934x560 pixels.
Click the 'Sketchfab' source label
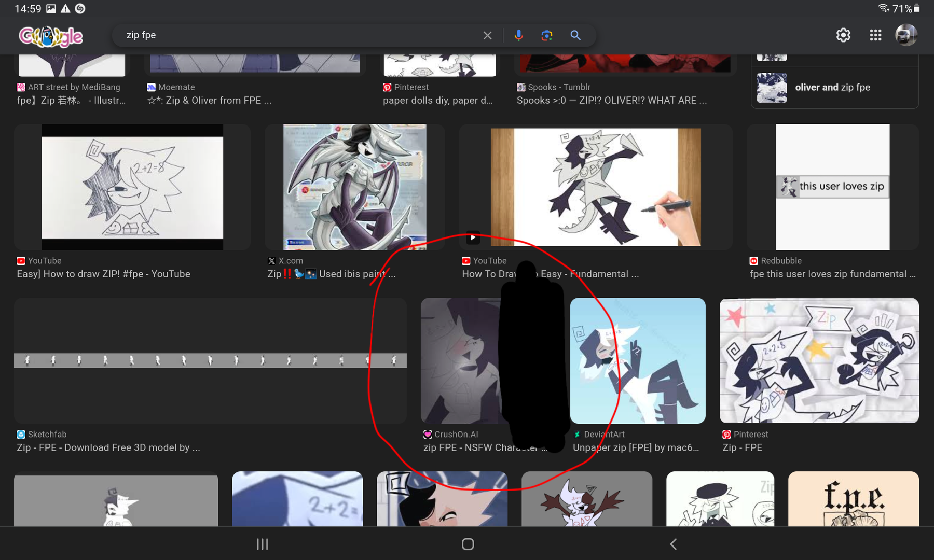coord(47,435)
